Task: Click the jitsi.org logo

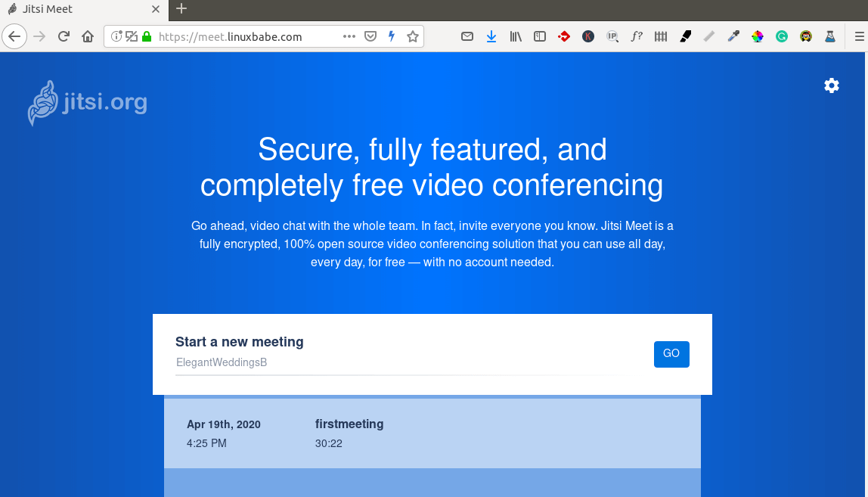Action: click(88, 102)
